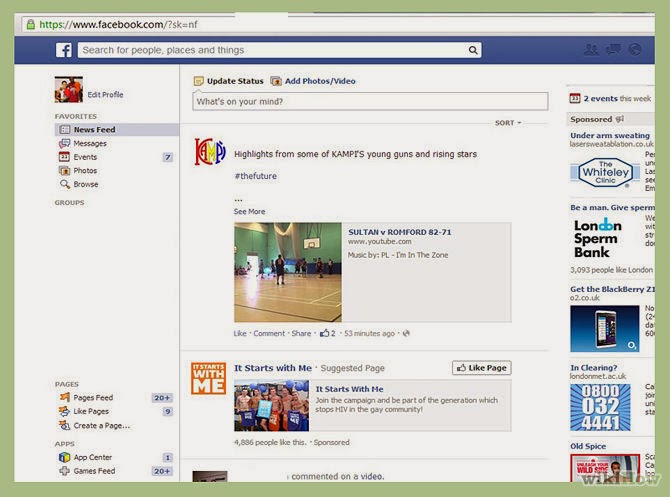670x497 pixels.
Task: Click the It Starts With Me logo
Action: click(x=209, y=378)
